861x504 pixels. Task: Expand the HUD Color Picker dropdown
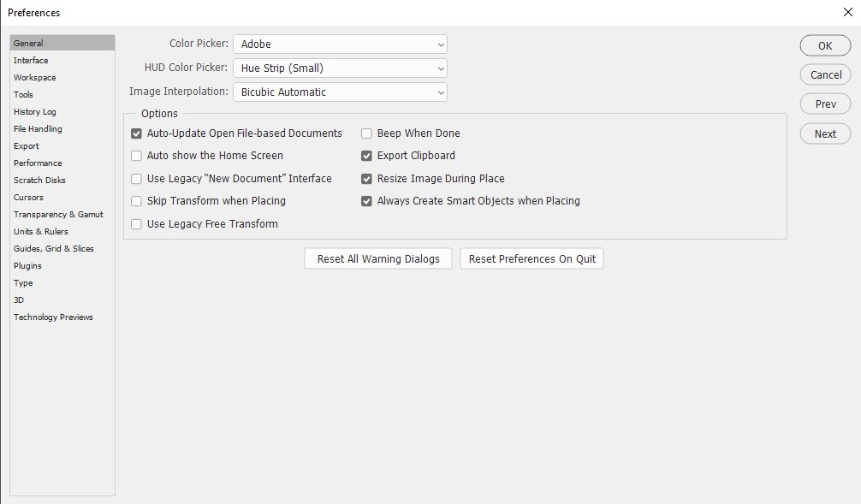[340, 68]
